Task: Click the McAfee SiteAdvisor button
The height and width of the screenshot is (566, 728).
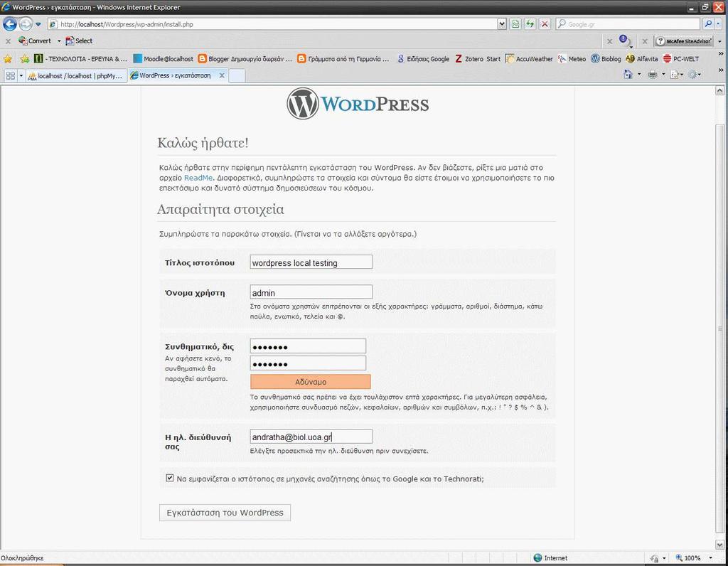Action: tap(683, 41)
